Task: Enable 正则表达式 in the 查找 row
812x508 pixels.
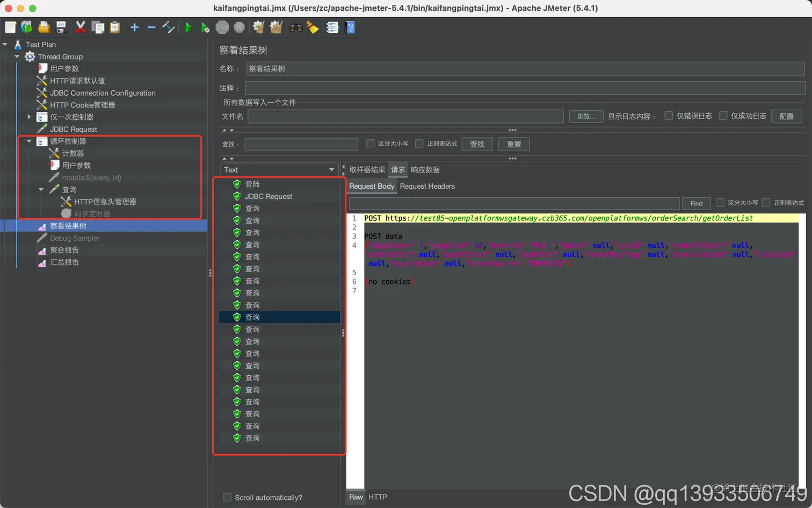Action: tap(419, 144)
